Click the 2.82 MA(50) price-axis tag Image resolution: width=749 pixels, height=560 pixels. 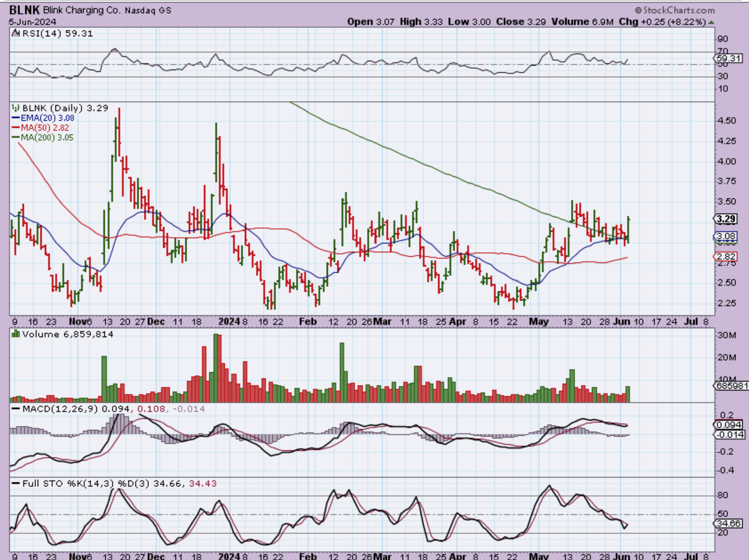pos(726,256)
